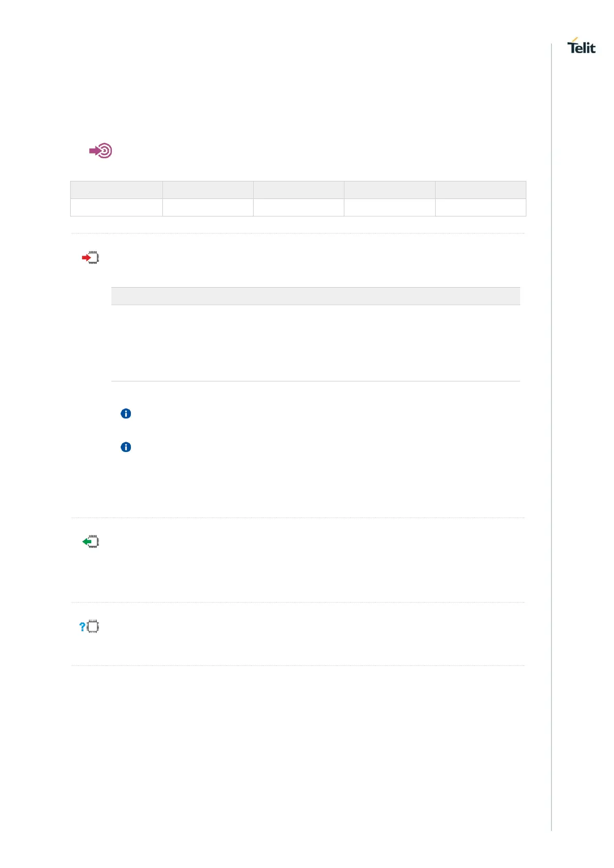
Task: Select the second gray header cell of the five-column table
Action: (x=208, y=190)
